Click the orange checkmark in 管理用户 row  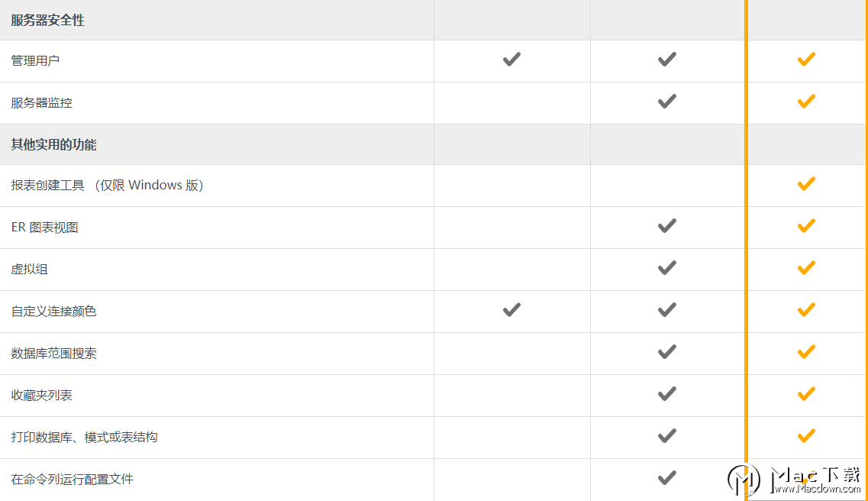pos(806,60)
